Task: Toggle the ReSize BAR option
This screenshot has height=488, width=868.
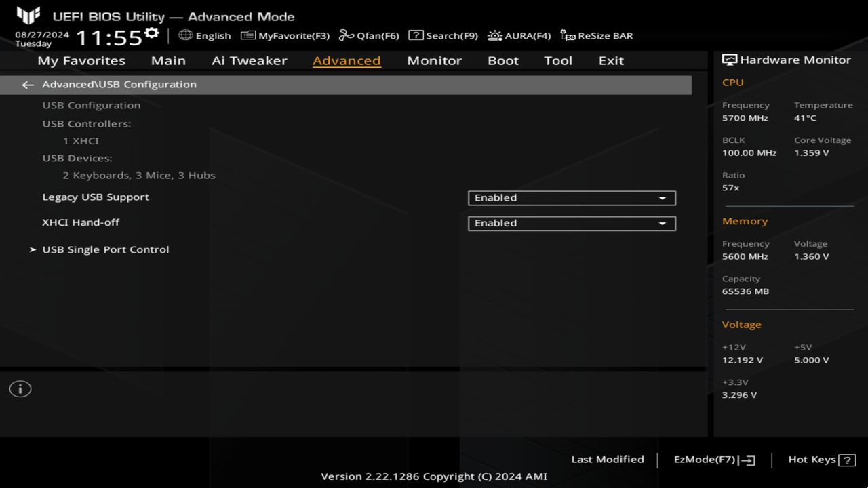Action: pyautogui.click(x=597, y=36)
